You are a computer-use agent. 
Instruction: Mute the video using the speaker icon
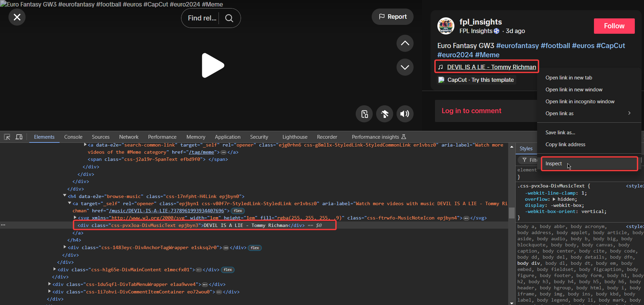(405, 114)
